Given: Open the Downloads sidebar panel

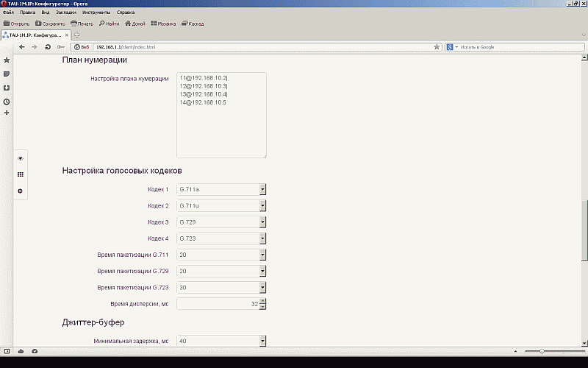Looking at the screenshot, I should click(7, 88).
